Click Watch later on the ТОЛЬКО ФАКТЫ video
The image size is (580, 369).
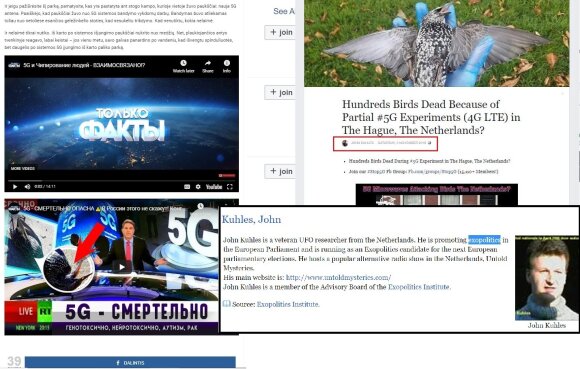pyautogui.click(x=183, y=66)
